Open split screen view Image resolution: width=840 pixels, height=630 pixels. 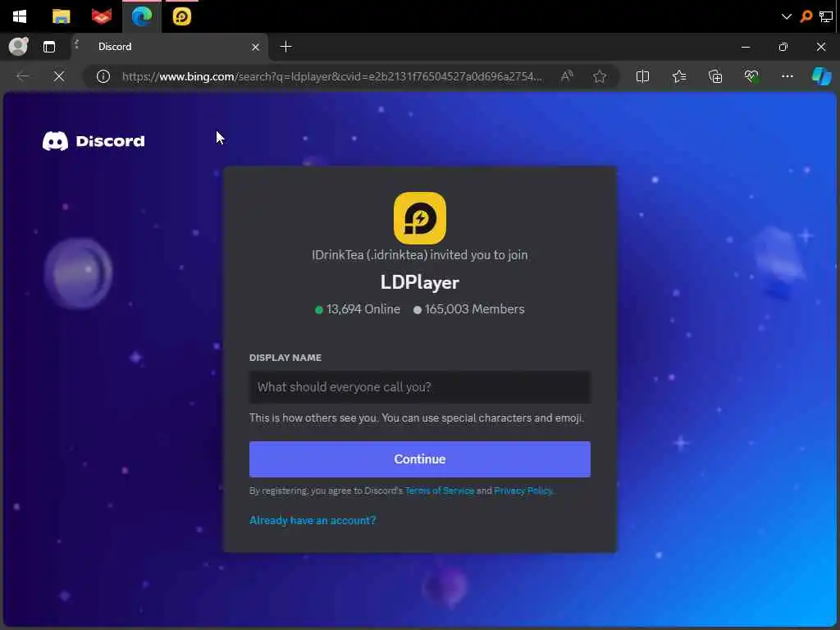(x=642, y=76)
